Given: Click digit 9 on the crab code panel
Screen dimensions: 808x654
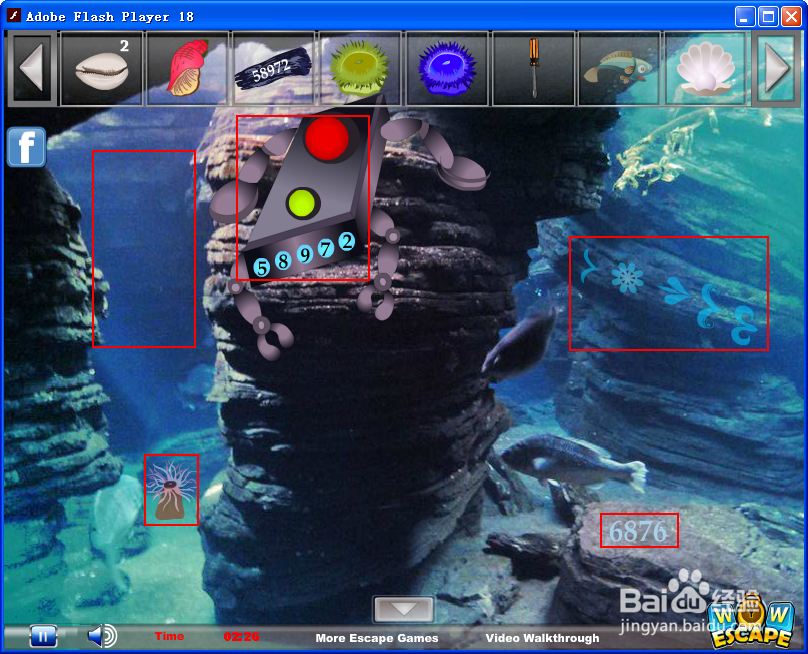Looking at the screenshot, I should (305, 255).
